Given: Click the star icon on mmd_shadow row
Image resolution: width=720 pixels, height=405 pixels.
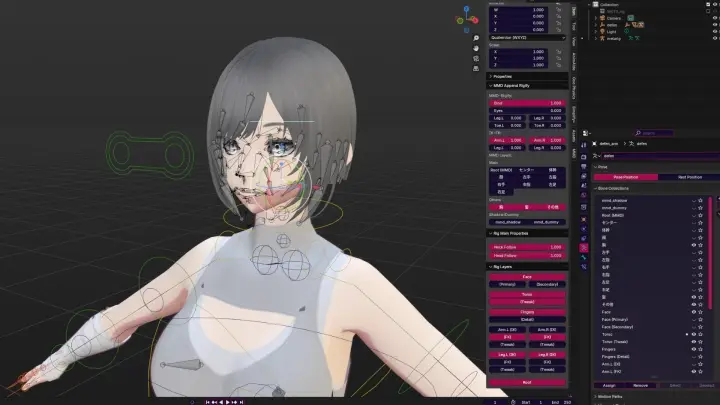Looking at the screenshot, I should pos(700,201).
